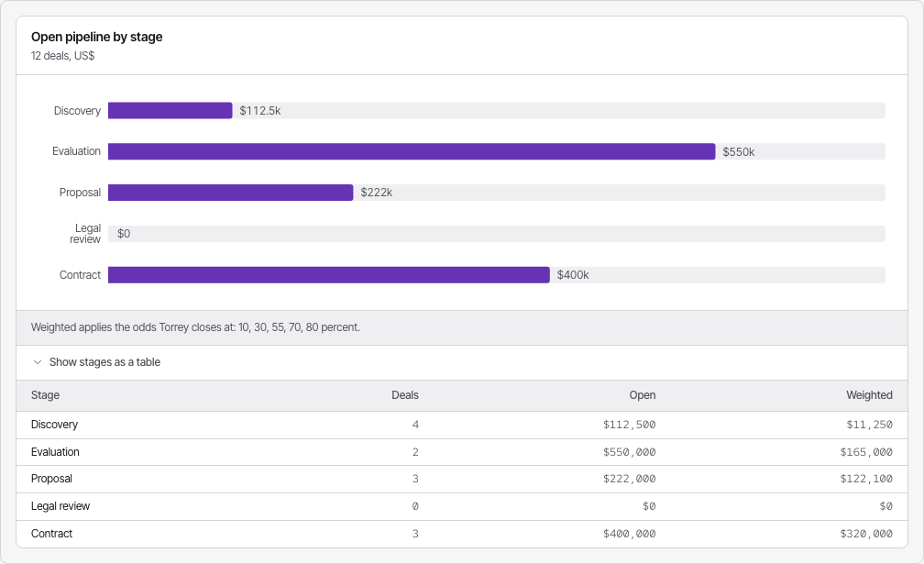Select the Legal review row in the table

coord(462,506)
